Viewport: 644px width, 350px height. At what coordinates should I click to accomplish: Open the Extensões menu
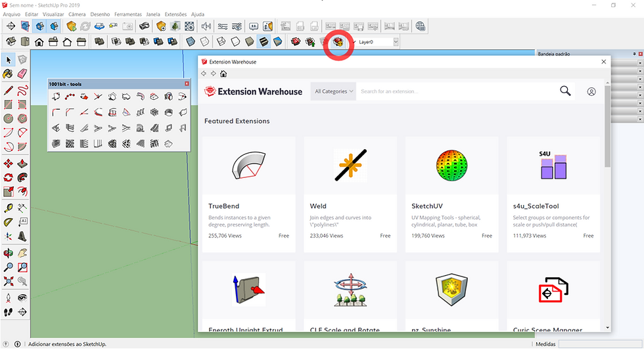pyautogui.click(x=176, y=14)
